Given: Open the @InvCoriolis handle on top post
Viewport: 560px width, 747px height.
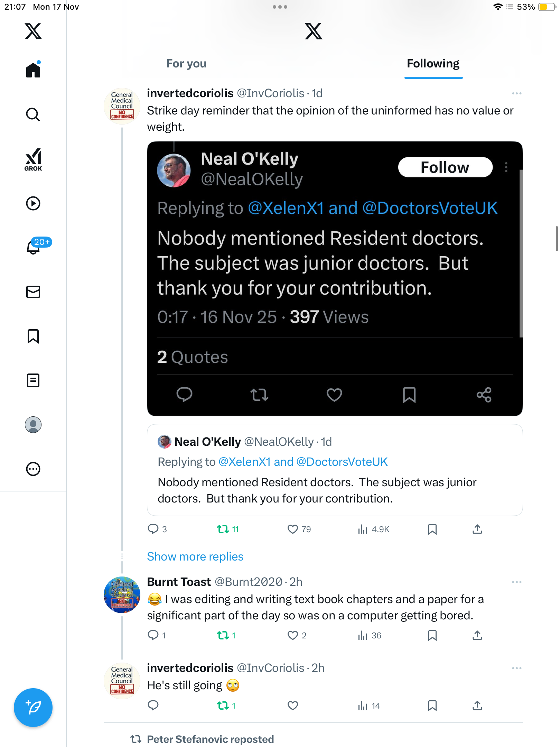Looking at the screenshot, I should [x=270, y=93].
